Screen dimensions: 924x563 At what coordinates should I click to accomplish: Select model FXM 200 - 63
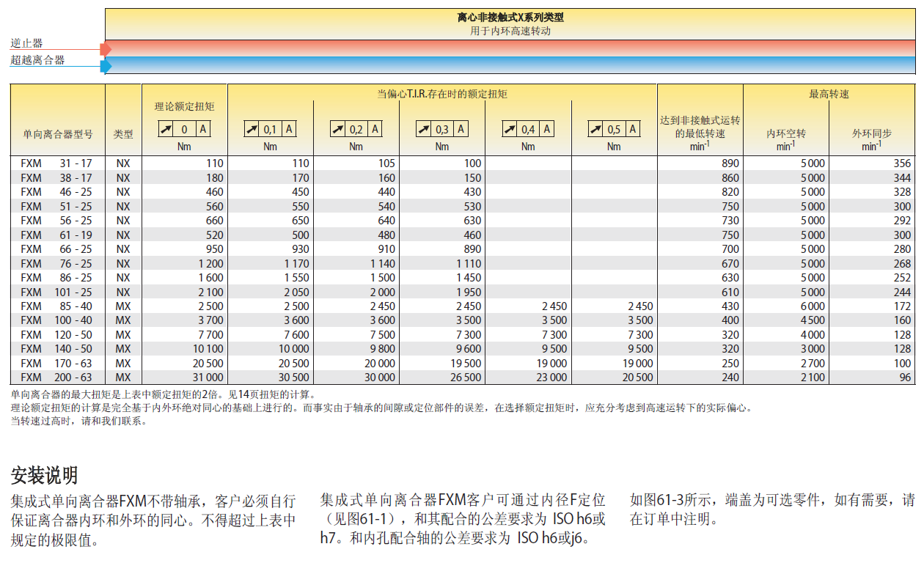(56, 378)
